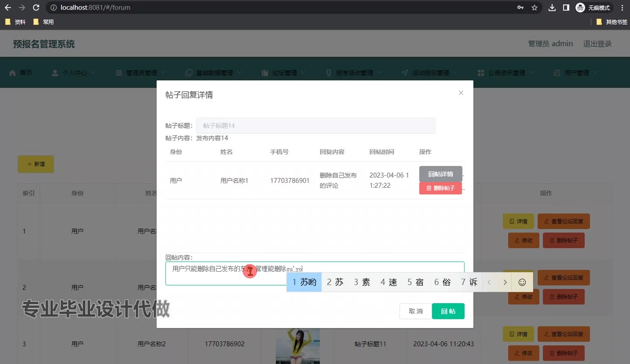Screen dimensions: 630x364
Task: Open the 常用 bookmark folder
Action: tap(43, 22)
